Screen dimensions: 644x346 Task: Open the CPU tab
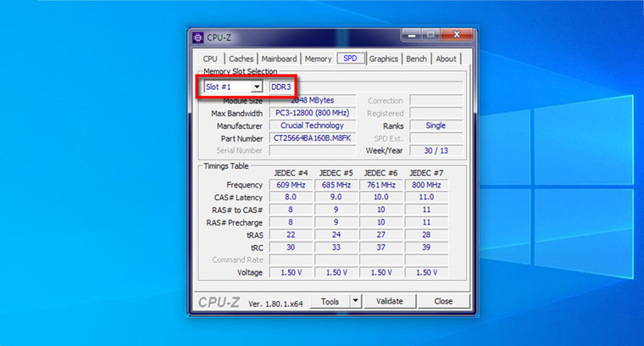(x=210, y=59)
